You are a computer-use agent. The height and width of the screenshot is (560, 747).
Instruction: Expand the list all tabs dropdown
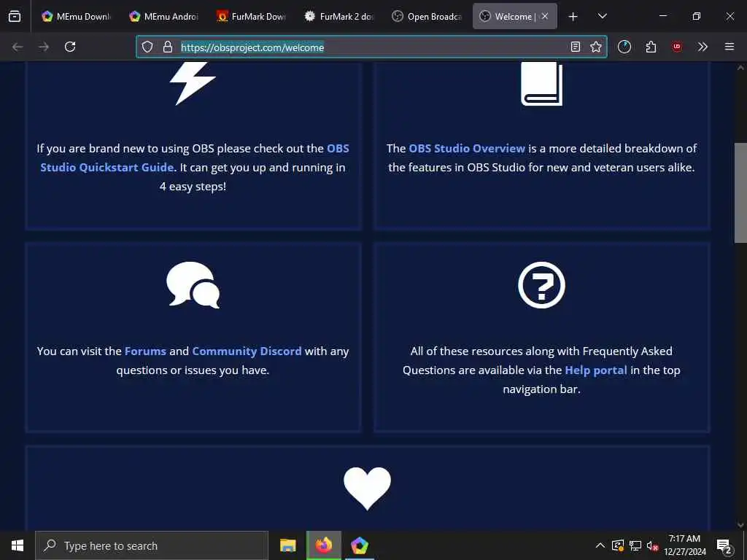602,16
